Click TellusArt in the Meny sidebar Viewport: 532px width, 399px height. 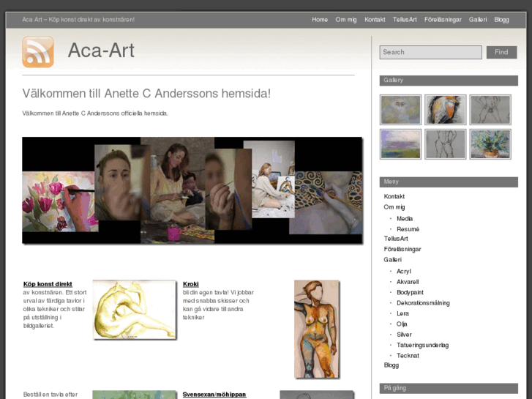(x=396, y=239)
